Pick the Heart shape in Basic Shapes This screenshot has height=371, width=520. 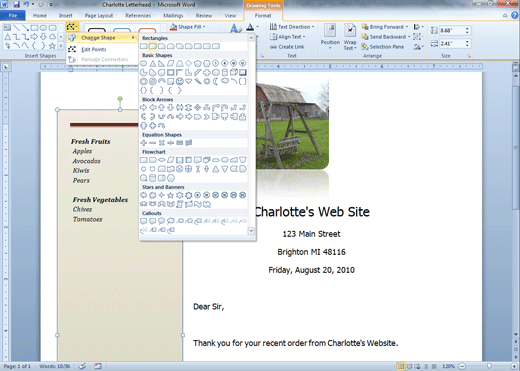click(189, 81)
